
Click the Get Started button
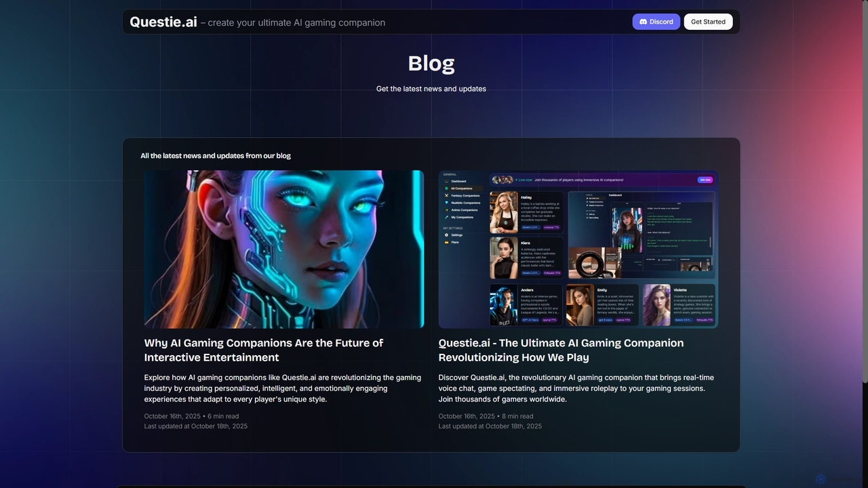[x=708, y=22]
